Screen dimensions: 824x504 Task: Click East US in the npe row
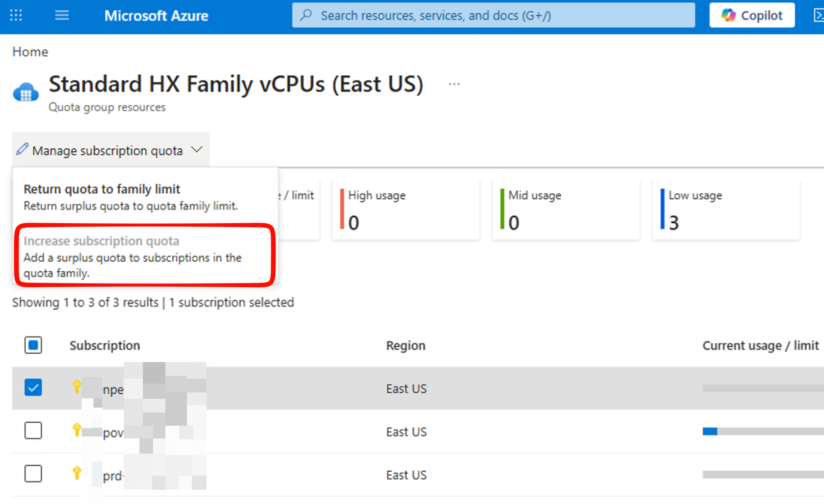tap(406, 389)
